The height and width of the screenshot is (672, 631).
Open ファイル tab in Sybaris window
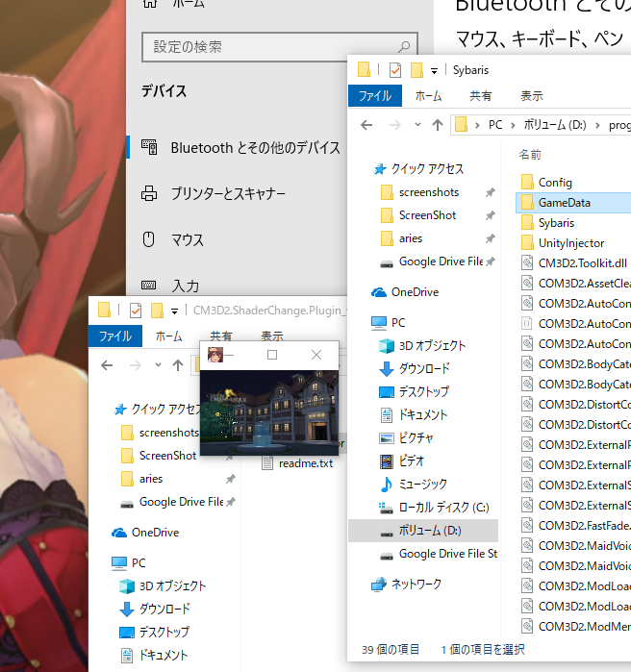375,95
